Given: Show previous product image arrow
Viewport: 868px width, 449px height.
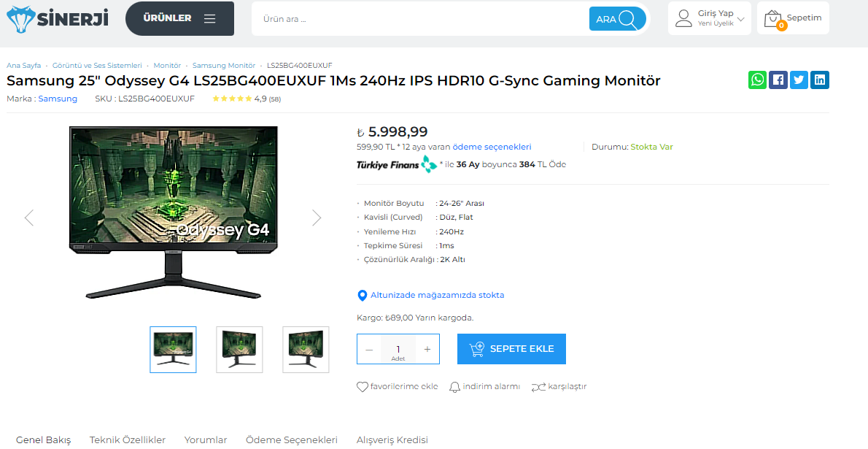Looking at the screenshot, I should click(29, 218).
